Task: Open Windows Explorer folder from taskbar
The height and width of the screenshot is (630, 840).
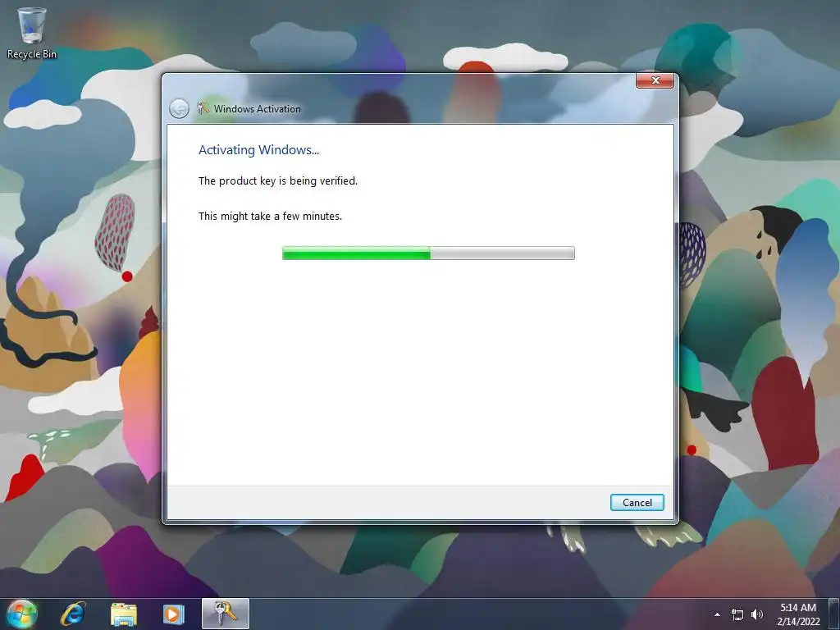Action: pos(124,614)
